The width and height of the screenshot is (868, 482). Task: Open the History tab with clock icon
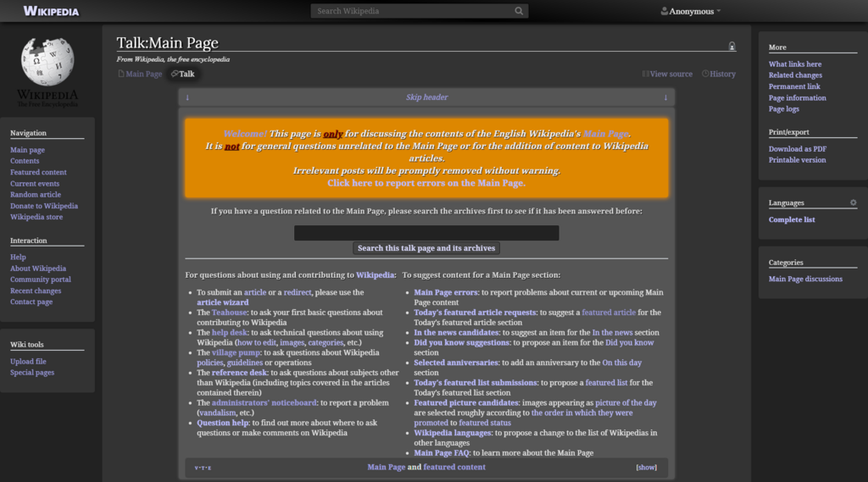719,74
